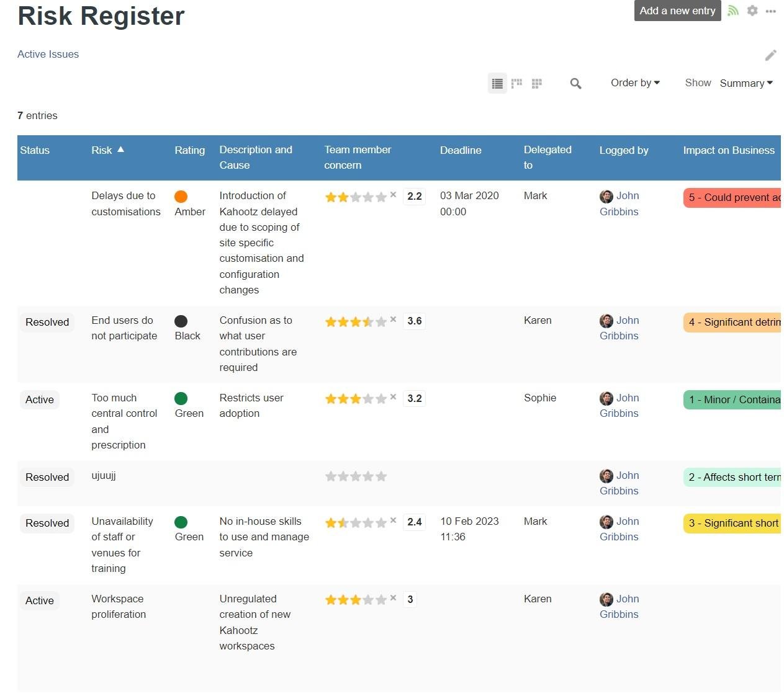Open the Summary show dropdown
Screen dimensions: 784x696
pos(746,83)
